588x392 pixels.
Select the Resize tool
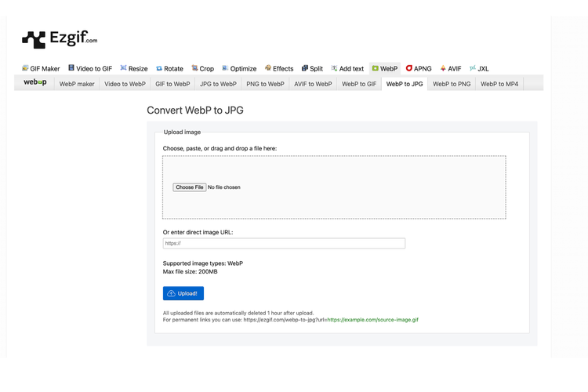click(x=133, y=68)
